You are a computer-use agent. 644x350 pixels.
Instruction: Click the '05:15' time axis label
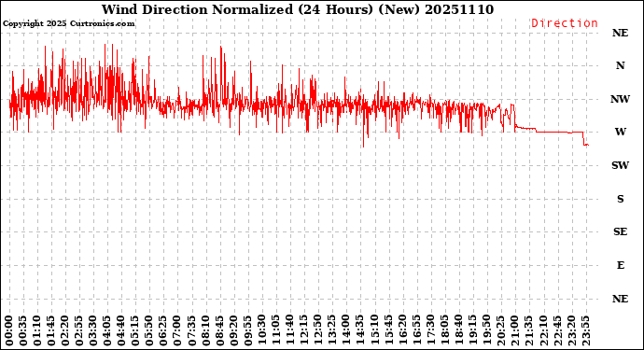[x=135, y=330]
